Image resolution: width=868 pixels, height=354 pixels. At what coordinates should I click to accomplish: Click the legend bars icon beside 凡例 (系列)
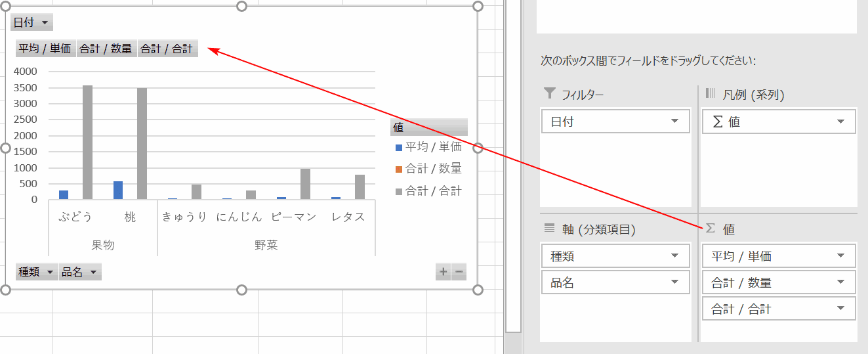710,93
